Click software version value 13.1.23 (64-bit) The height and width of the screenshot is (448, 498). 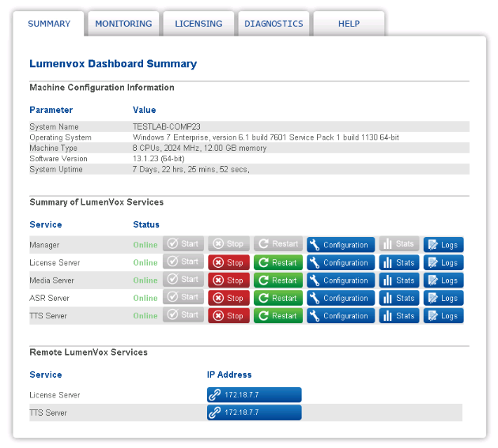pos(158,159)
